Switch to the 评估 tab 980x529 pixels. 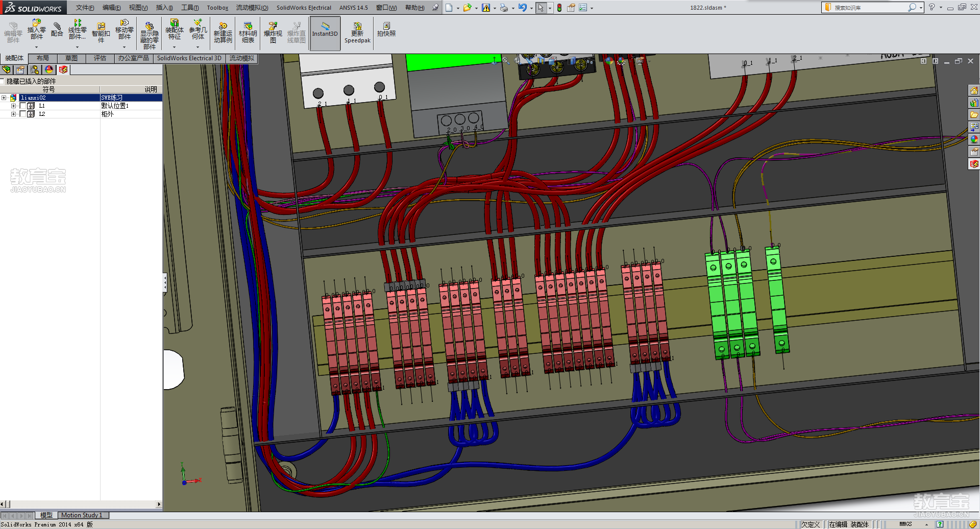point(100,58)
